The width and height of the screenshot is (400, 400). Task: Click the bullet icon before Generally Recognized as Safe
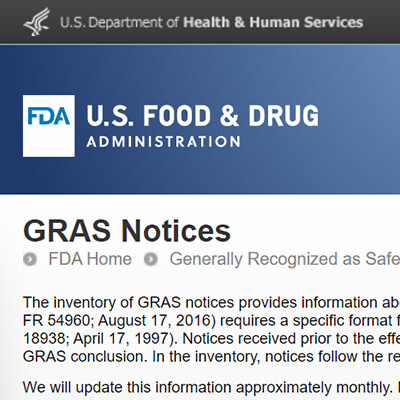pos(151,259)
